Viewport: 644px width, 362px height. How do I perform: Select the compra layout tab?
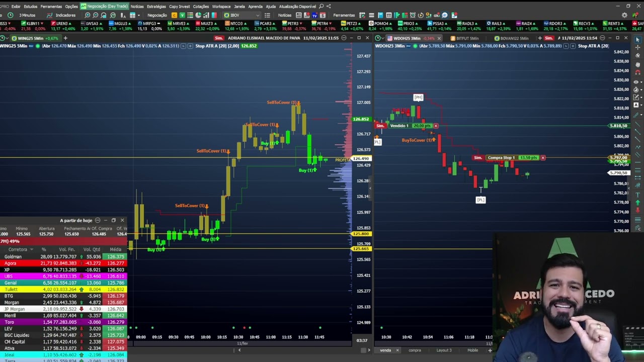coord(415,350)
